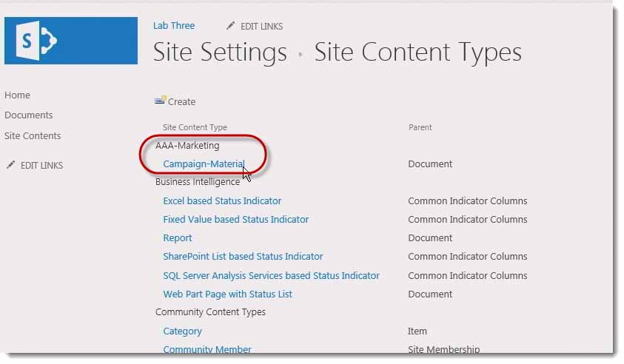Open the Report content type

tap(178, 238)
